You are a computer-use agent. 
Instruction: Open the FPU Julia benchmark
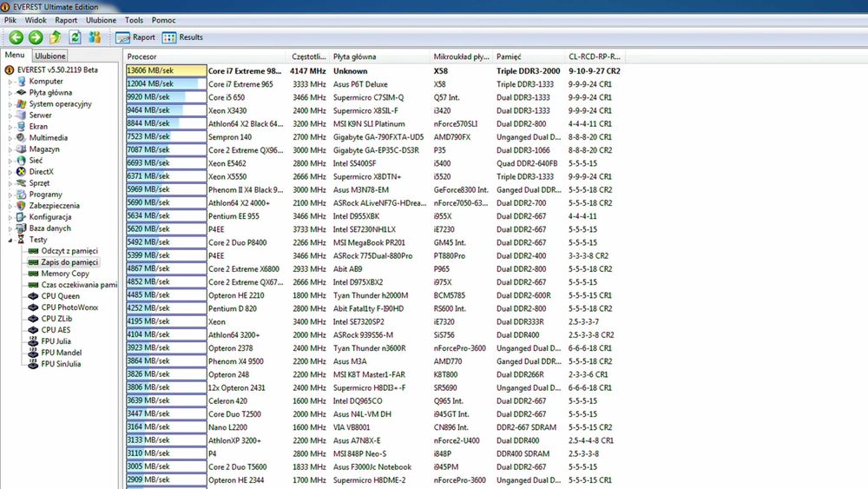point(56,341)
